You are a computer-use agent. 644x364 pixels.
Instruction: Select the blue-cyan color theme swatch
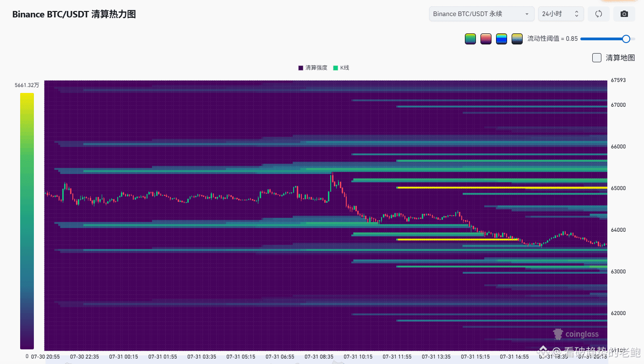(502, 39)
